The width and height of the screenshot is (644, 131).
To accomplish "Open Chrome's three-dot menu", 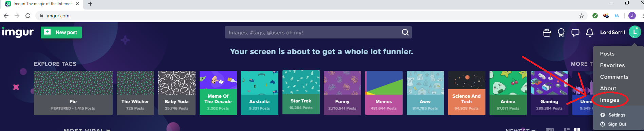I will point(642,16).
